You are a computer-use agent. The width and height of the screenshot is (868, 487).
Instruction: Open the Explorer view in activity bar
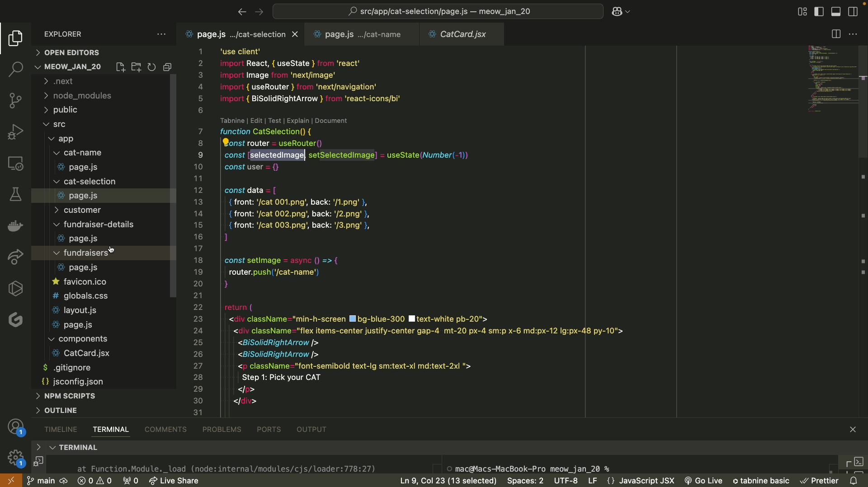click(x=15, y=38)
